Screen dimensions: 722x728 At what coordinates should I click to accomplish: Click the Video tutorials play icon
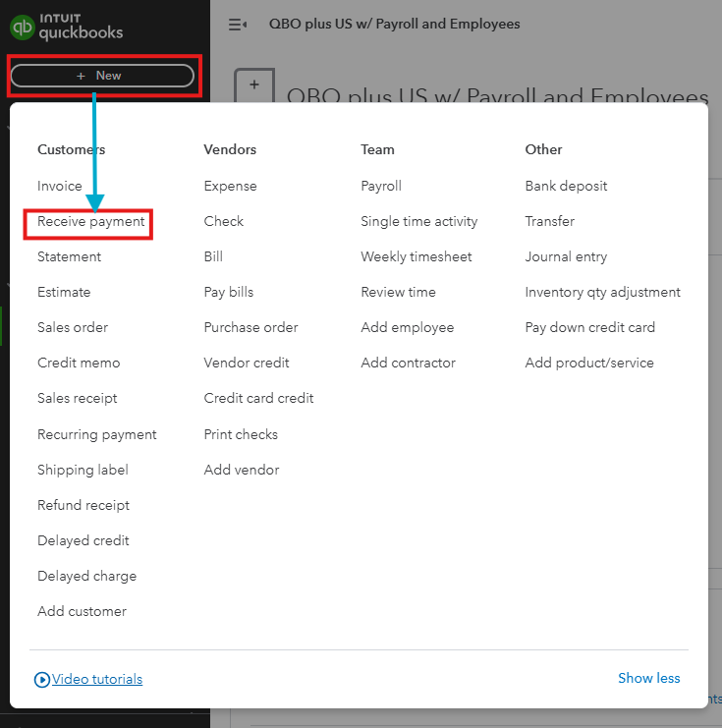[x=42, y=679]
